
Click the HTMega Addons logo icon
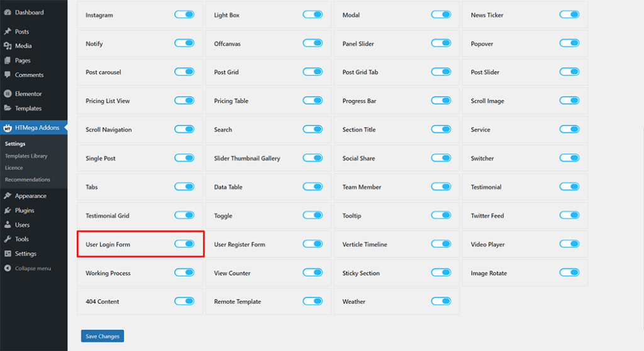tap(8, 128)
